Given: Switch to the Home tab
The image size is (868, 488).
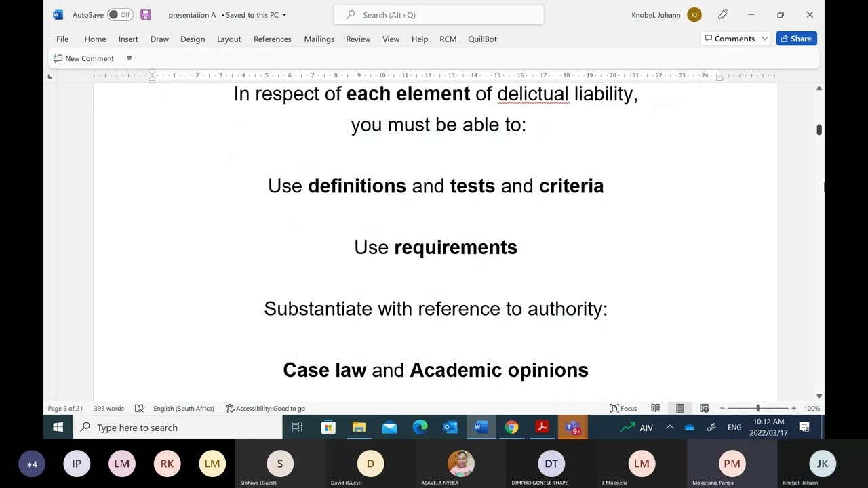Looking at the screenshot, I should click(95, 39).
